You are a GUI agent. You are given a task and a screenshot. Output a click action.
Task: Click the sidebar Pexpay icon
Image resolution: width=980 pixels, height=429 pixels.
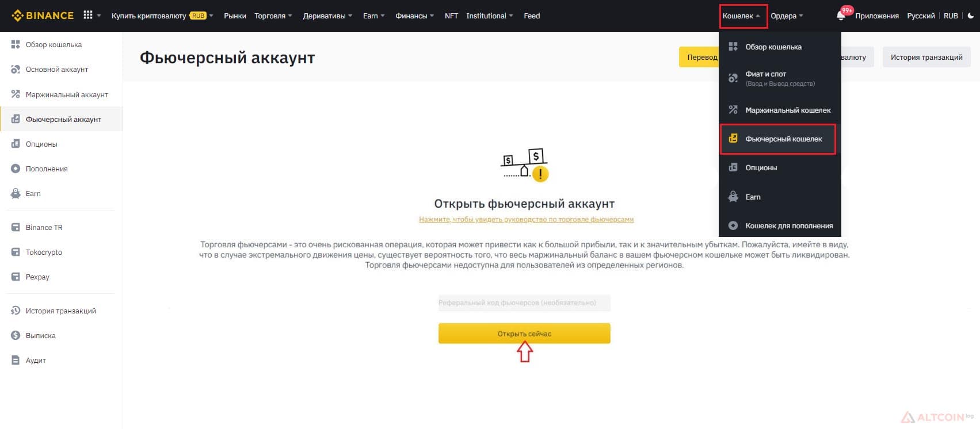click(16, 277)
